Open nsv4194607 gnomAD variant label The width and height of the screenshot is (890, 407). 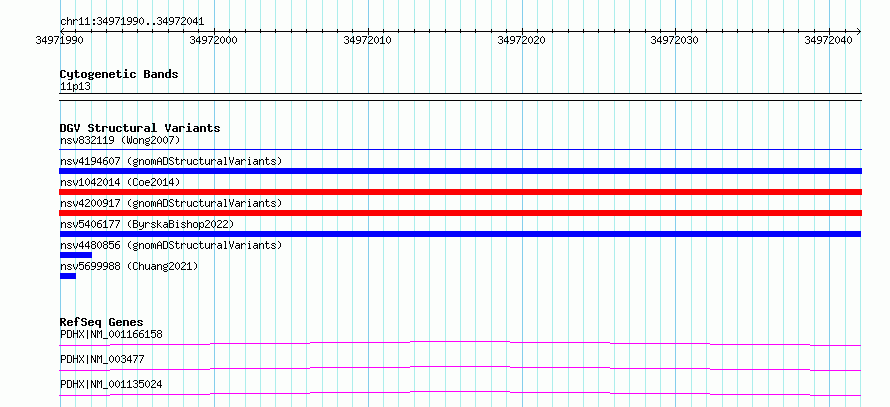pos(171,161)
